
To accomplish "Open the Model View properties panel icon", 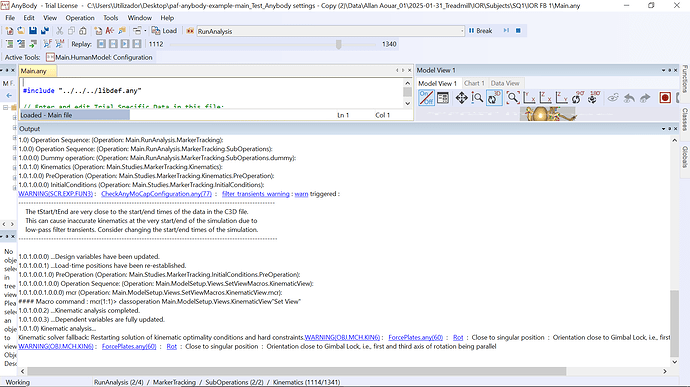I will [x=443, y=98].
